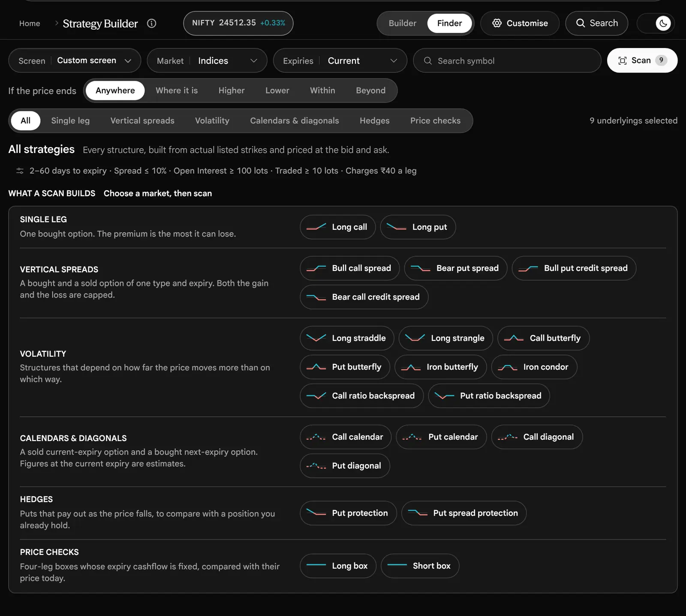
Task: Show the Calendars & diagonals tab
Action: (x=295, y=120)
